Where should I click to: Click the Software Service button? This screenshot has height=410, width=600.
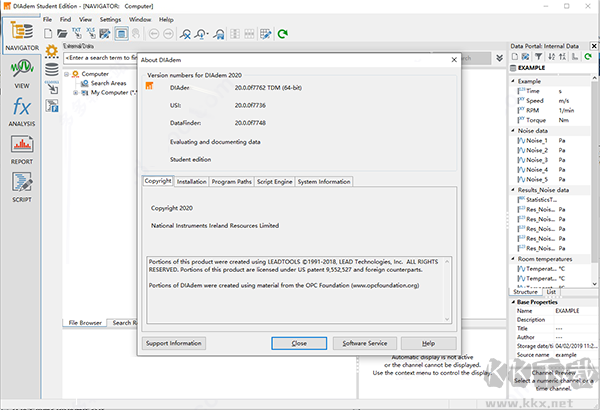[x=364, y=343]
